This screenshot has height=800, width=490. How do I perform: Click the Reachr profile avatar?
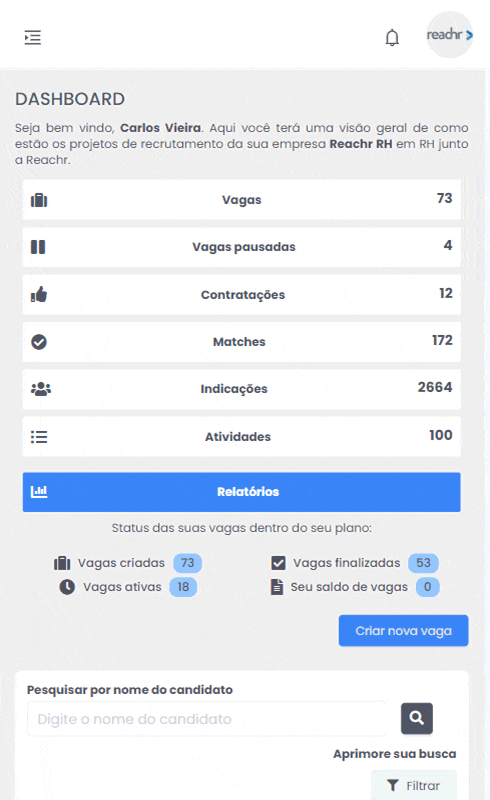pos(450,35)
